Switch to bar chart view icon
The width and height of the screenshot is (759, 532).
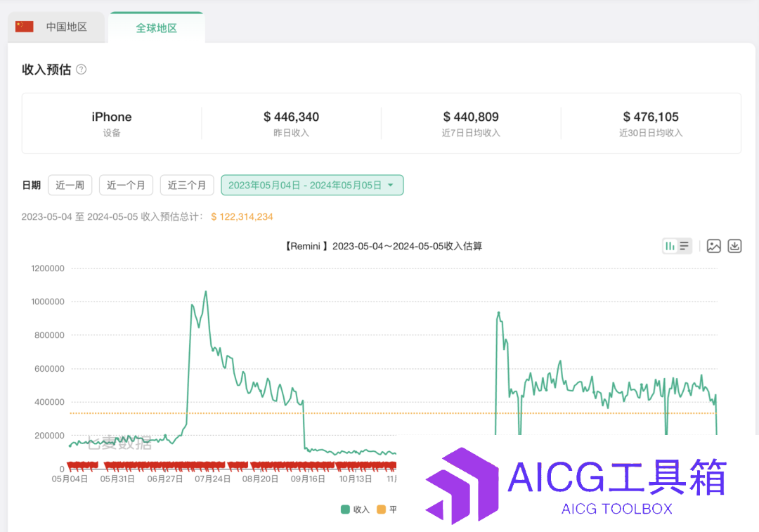coord(670,246)
